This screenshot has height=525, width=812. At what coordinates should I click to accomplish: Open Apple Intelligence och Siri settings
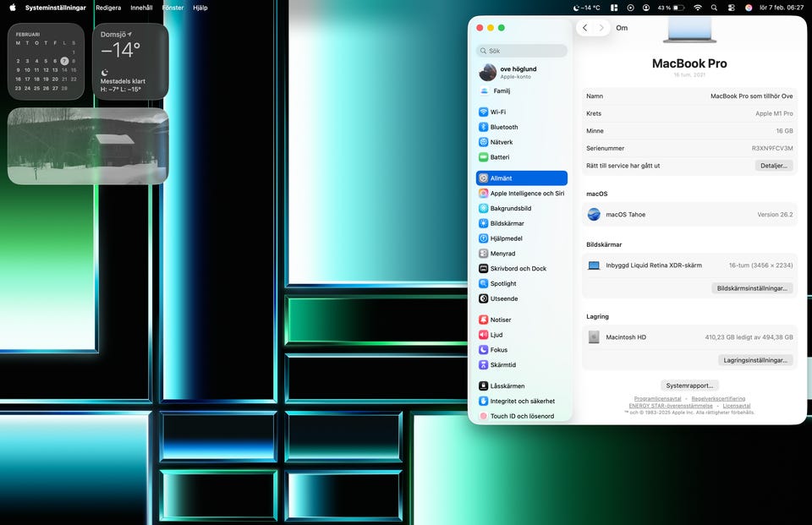(526, 194)
